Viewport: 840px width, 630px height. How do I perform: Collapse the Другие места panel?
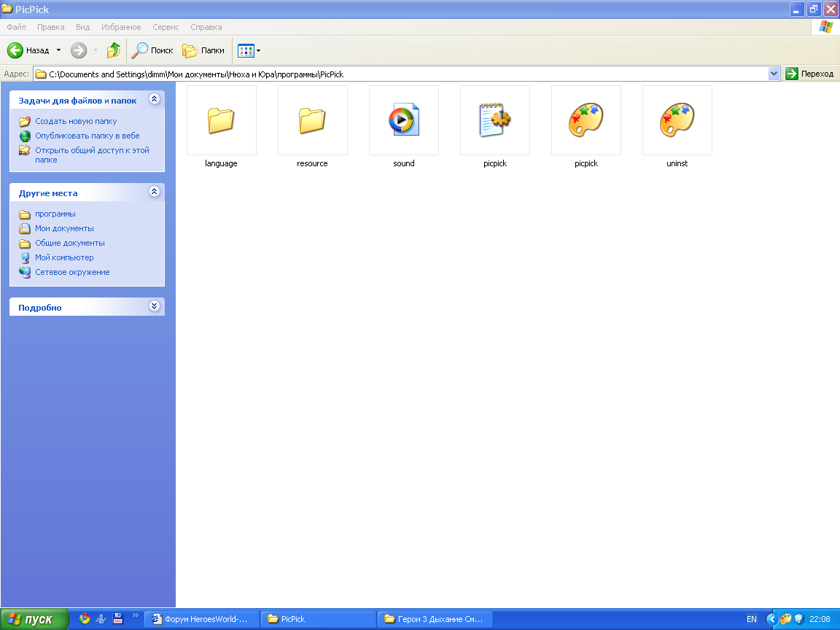[x=155, y=192]
